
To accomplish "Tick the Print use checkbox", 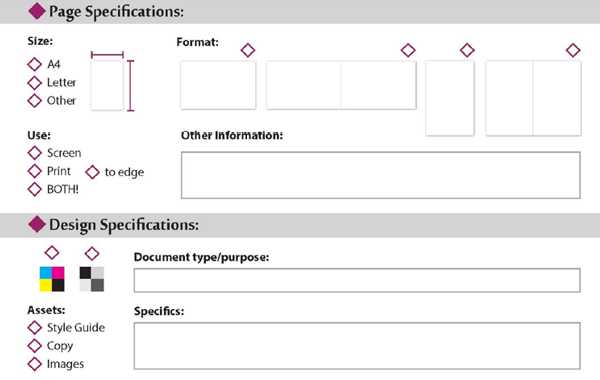I will pyautogui.click(x=34, y=171).
